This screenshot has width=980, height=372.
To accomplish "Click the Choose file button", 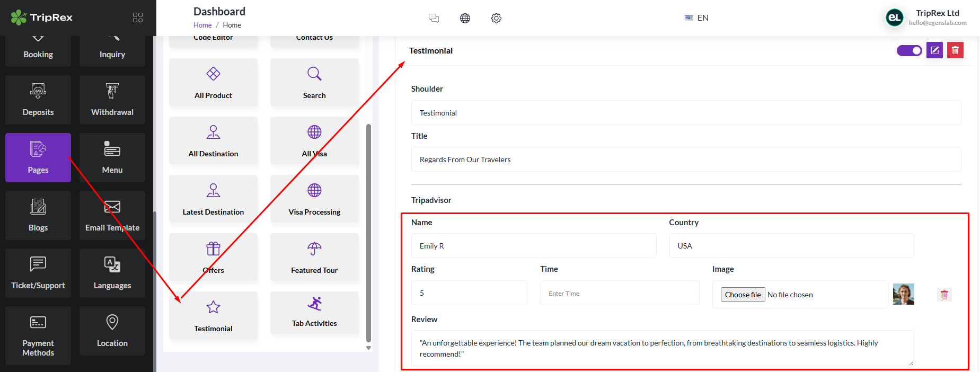I will click(x=743, y=295).
